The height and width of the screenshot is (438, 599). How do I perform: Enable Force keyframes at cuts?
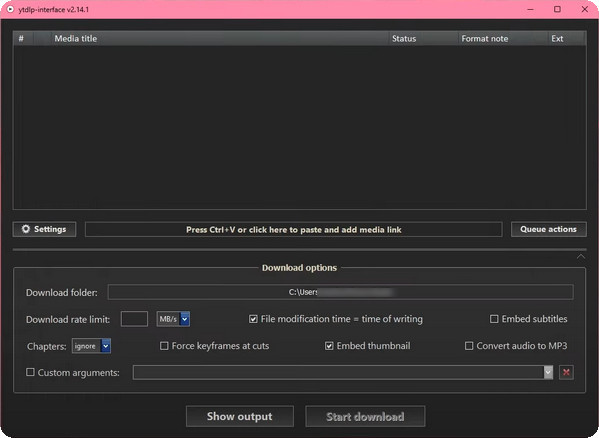(x=164, y=346)
